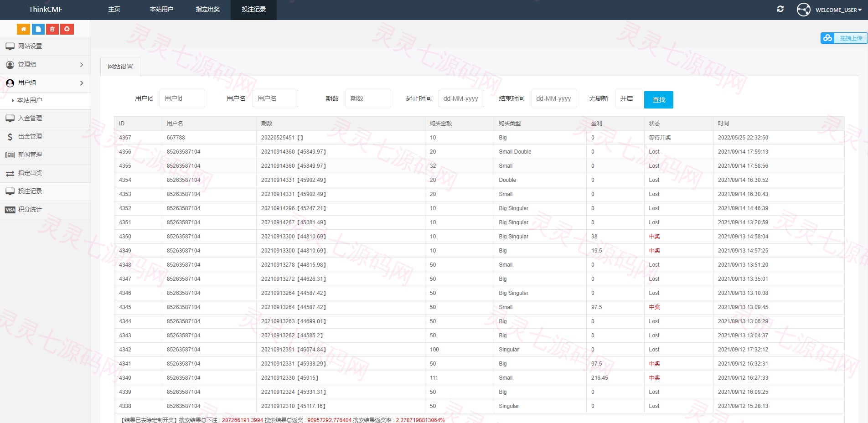The image size is (868, 423).
Task: Click the 起止时间 date field
Action: coord(461,98)
